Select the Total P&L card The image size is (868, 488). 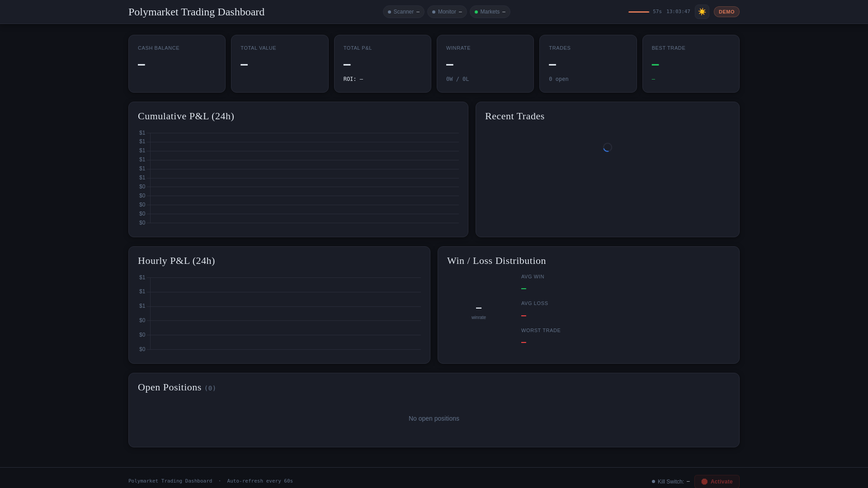(382, 64)
